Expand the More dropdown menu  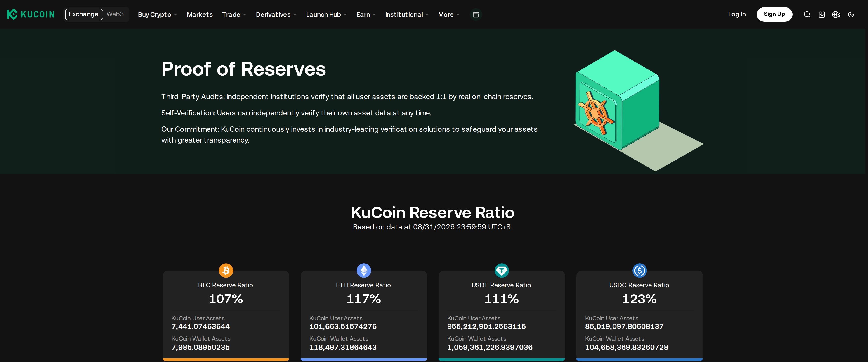tap(448, 14)
